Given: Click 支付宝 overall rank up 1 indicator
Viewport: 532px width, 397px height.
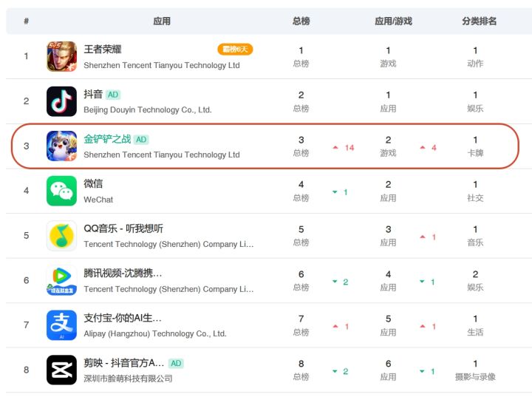Looking at the screenshot, I should coord(341,326).
